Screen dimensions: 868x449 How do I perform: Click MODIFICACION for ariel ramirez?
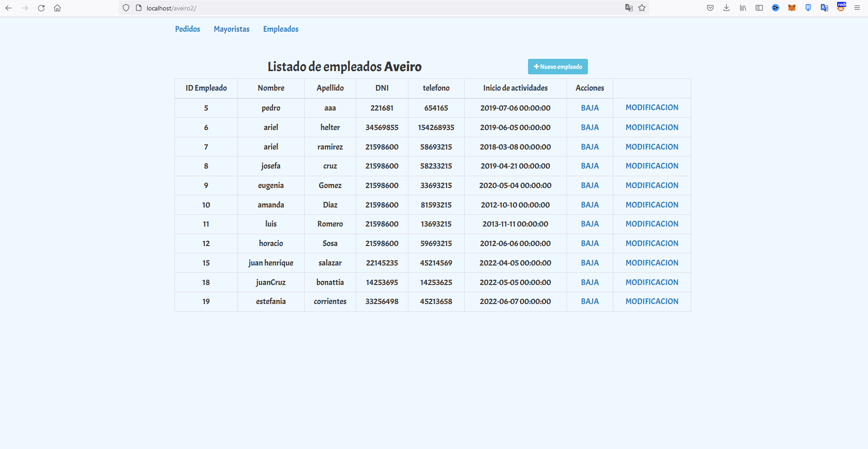(x=652, y=147)
